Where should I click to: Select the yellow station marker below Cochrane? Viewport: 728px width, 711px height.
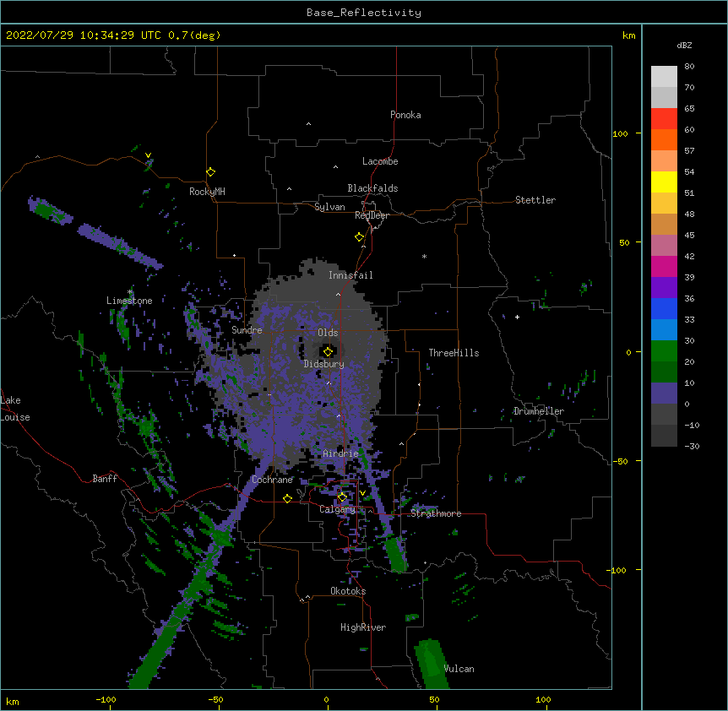[x=287, y=498]
